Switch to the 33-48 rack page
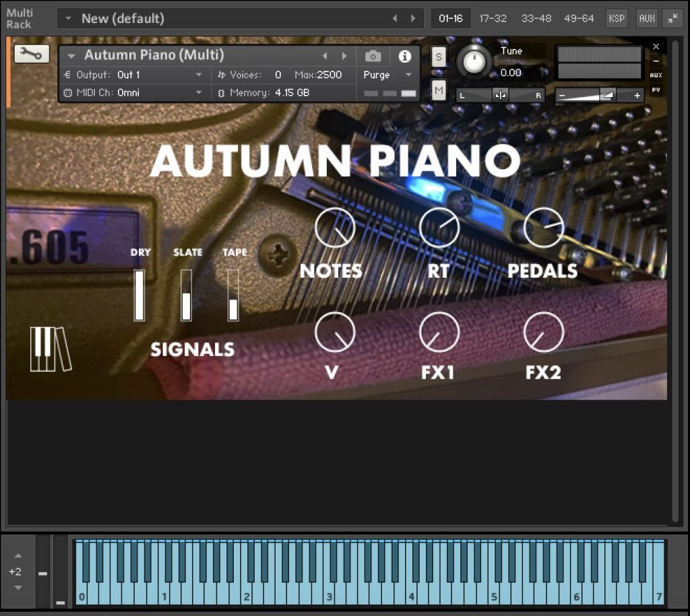Image resolution: width=690 pixels, height=616 pixels. pos(536,18)
